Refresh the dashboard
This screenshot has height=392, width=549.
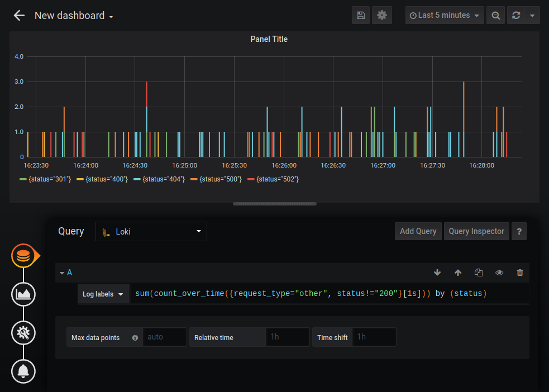(x=517, y=16)
